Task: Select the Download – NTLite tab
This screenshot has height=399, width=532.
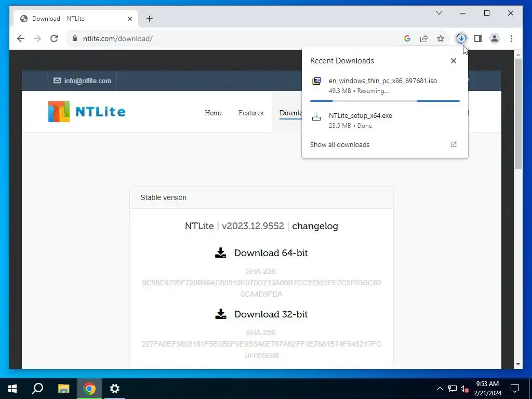Action: [x=76, y=19]
